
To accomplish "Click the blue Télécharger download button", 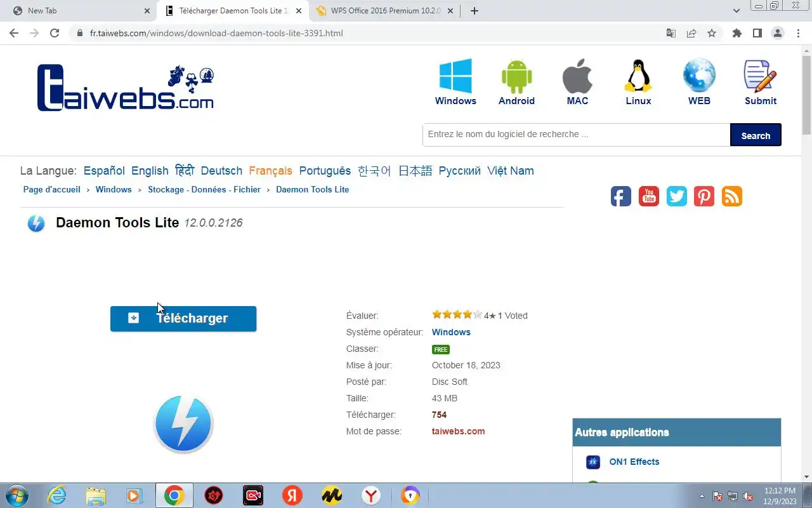I will click(183, 318).
